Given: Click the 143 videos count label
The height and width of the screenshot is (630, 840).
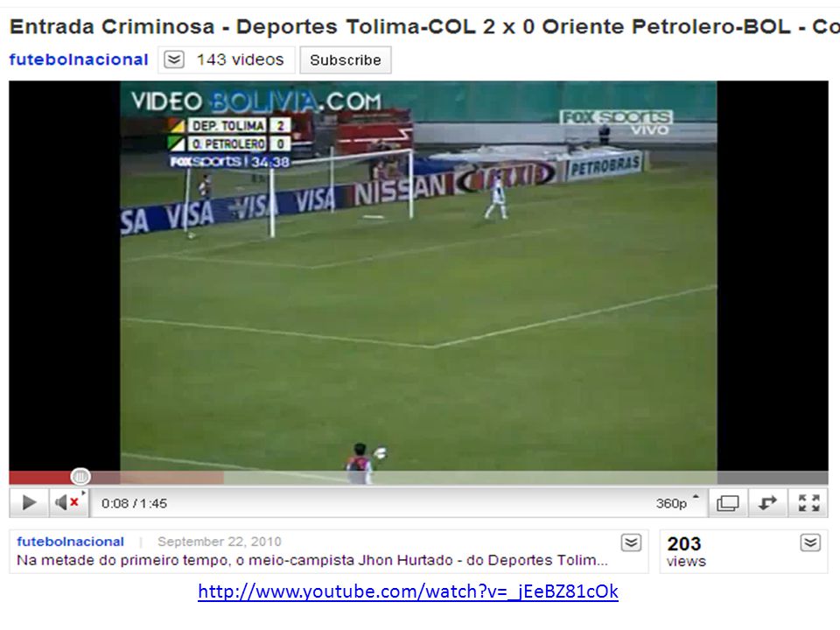Looking at the screenshot, I should tap(240, 59).
